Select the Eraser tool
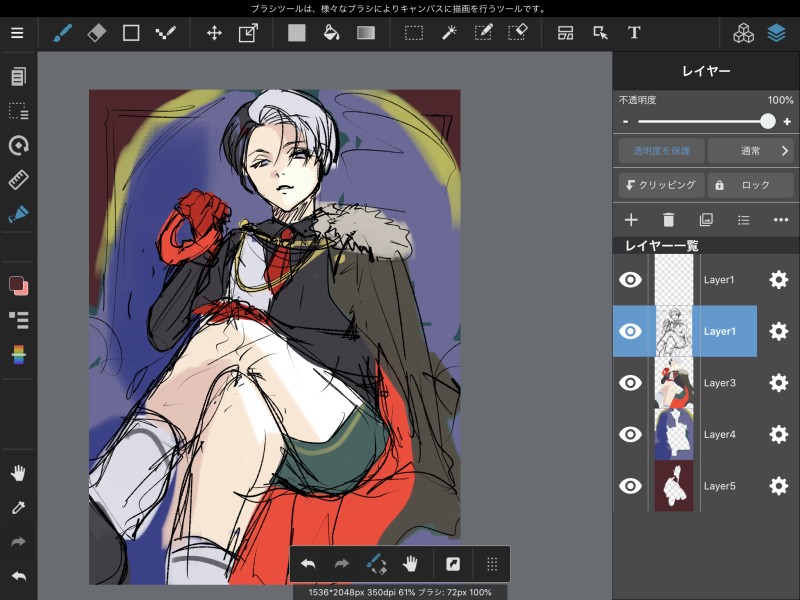The width and height of the screenshot is (800, 600). click(x=97, y=33)
